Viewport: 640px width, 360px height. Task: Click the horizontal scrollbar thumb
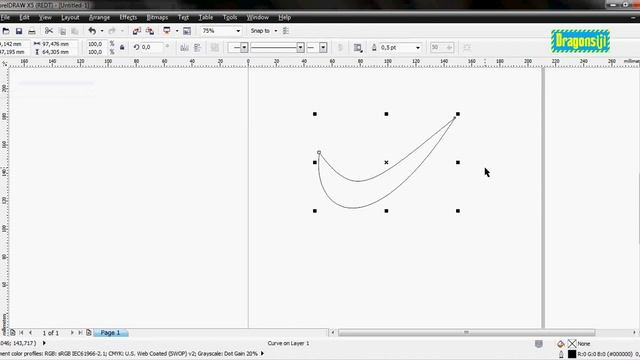[466, 333]
